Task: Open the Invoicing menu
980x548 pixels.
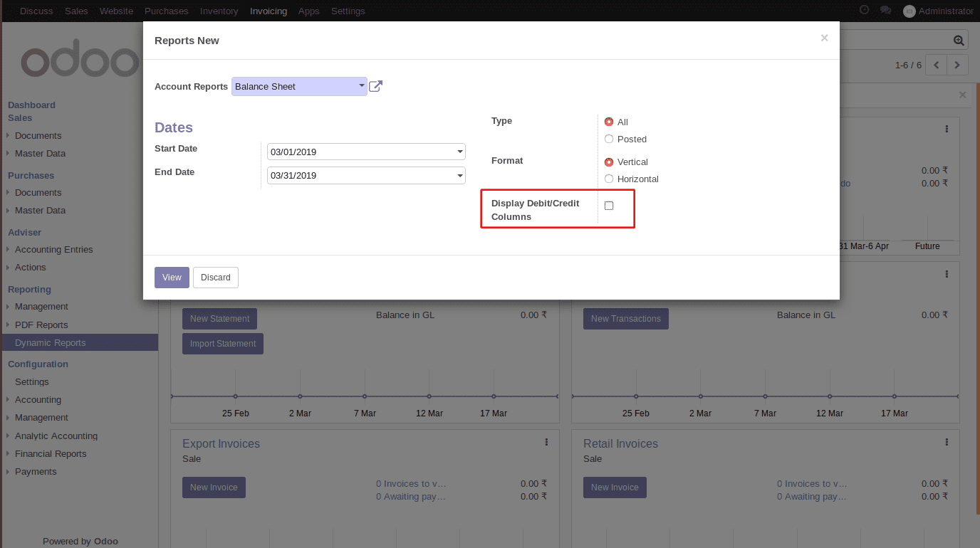Action: pyautogui.click(x=269, y=11)
